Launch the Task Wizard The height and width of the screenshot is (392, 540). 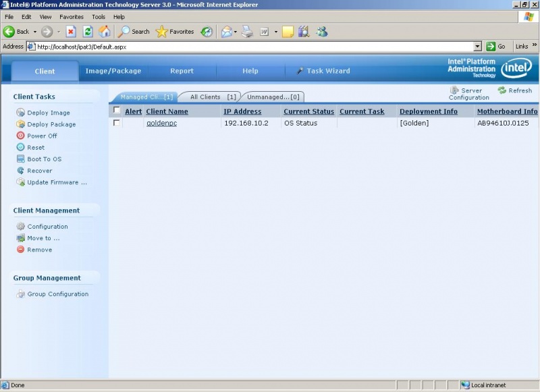tap(327, 69)
